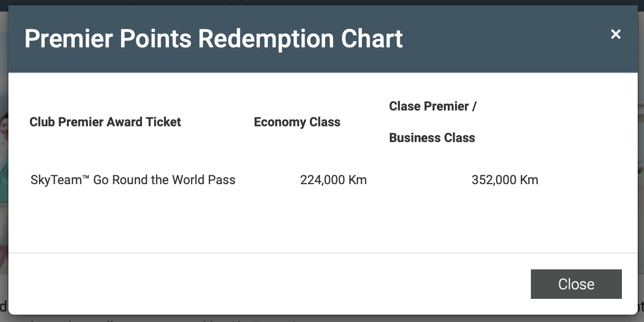
Task: Select the Economy Class column header
Action: click(297, 122)
